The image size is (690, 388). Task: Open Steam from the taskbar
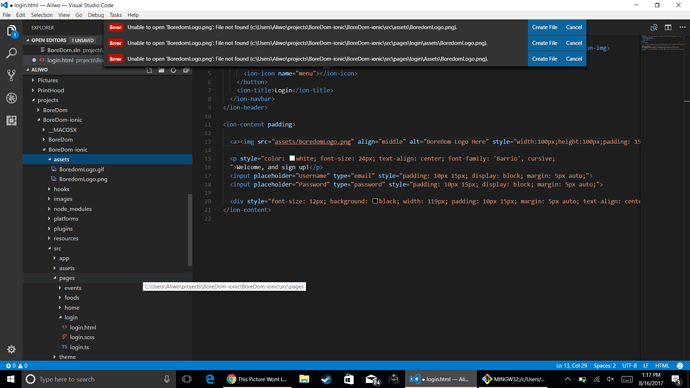(326, 379)
